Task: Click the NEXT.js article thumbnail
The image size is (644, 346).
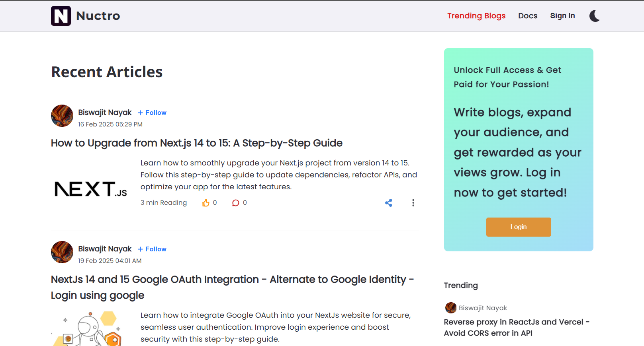Action: click(91, 189)
